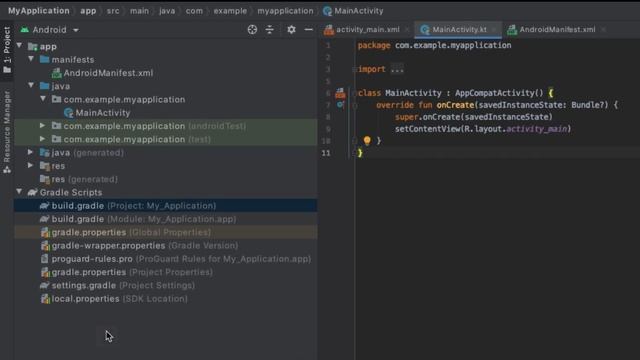640x360 pixels.
Task: Click the locate current file target icon
Action: 252,29
